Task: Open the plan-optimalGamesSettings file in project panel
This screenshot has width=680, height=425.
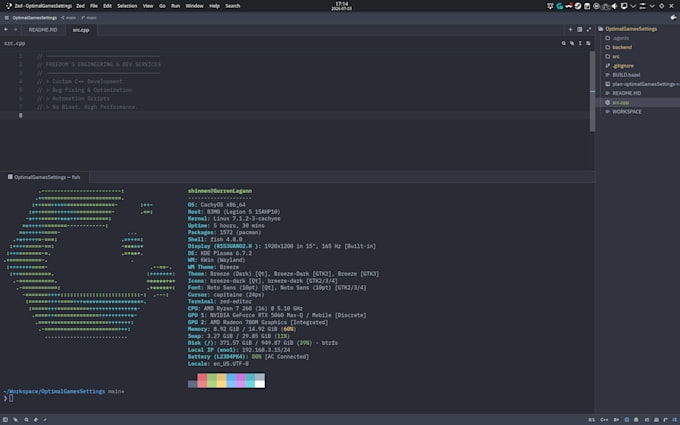Action: coord(645,84)
